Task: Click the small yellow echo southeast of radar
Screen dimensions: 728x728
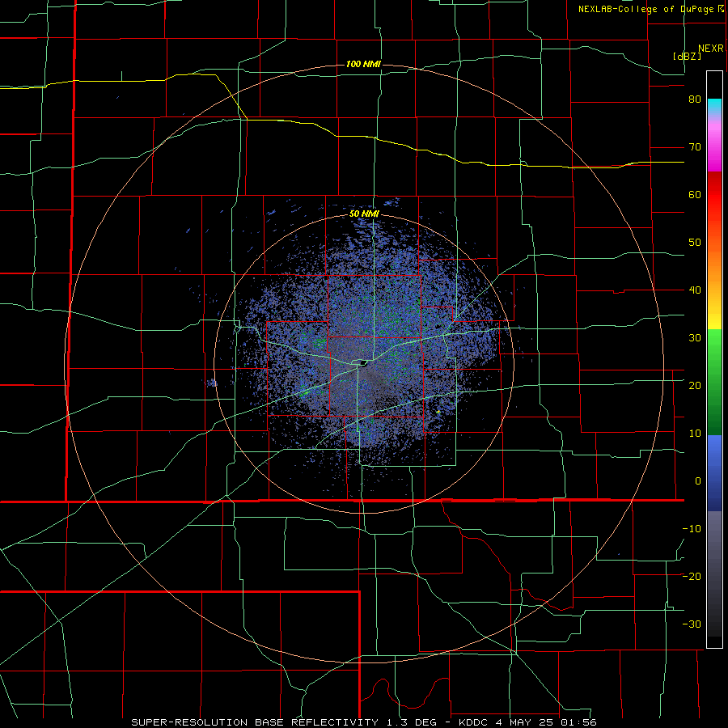Action: pyautogui.click(x=438, y=412)
